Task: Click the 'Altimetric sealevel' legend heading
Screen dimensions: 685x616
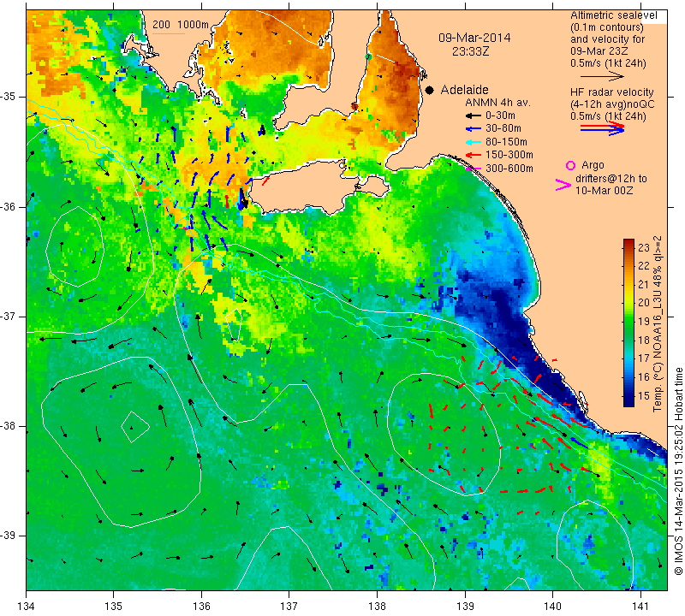Action: pos(613,15)
